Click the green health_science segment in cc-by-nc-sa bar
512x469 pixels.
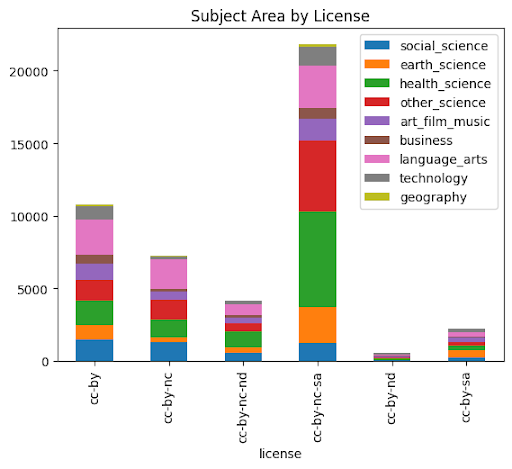pyautogui.click(x=318, y=259)
